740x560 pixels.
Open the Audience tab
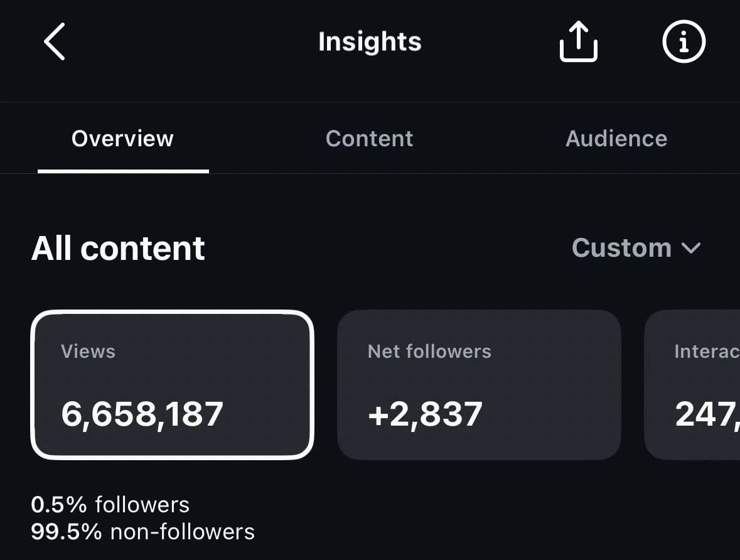click(616, 138)
